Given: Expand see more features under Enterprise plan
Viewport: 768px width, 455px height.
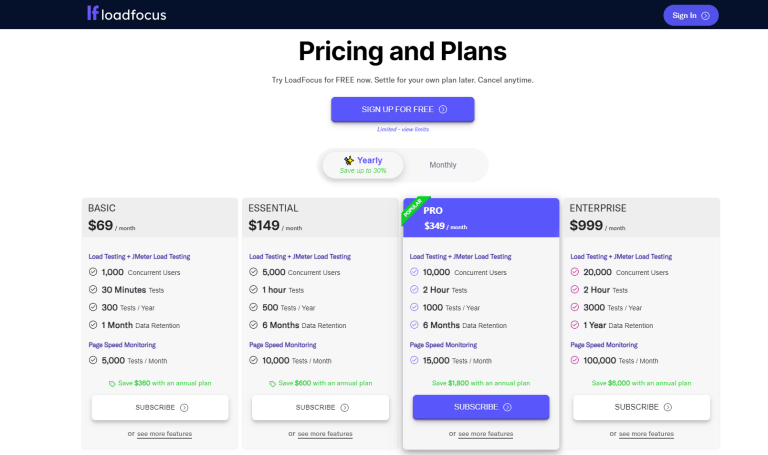Looking at the screenshot, I should [645, 434].
